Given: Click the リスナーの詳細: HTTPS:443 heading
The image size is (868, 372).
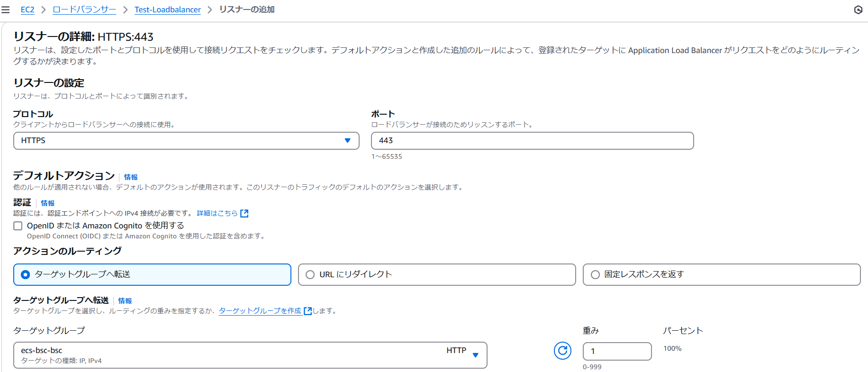Looking at the screenshot, I should (83, 36).
